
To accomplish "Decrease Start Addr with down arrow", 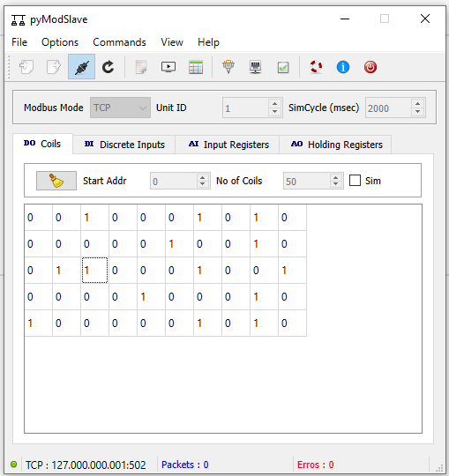I will click(x=203, y=184).
